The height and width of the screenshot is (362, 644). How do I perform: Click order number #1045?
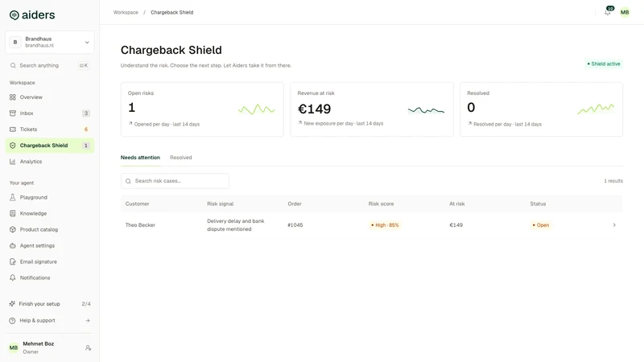[295, 225]
